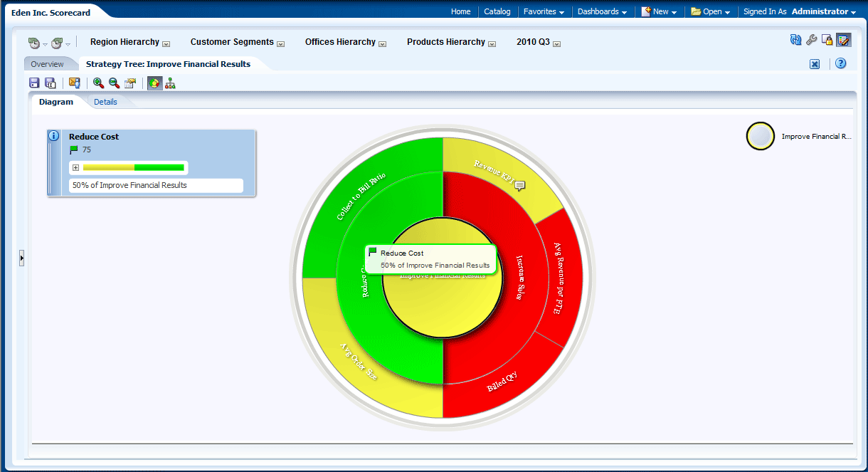Viewport: 868px width, 472px height.
Task: Click the contact owner envelope icon
Action: [74, 83]
